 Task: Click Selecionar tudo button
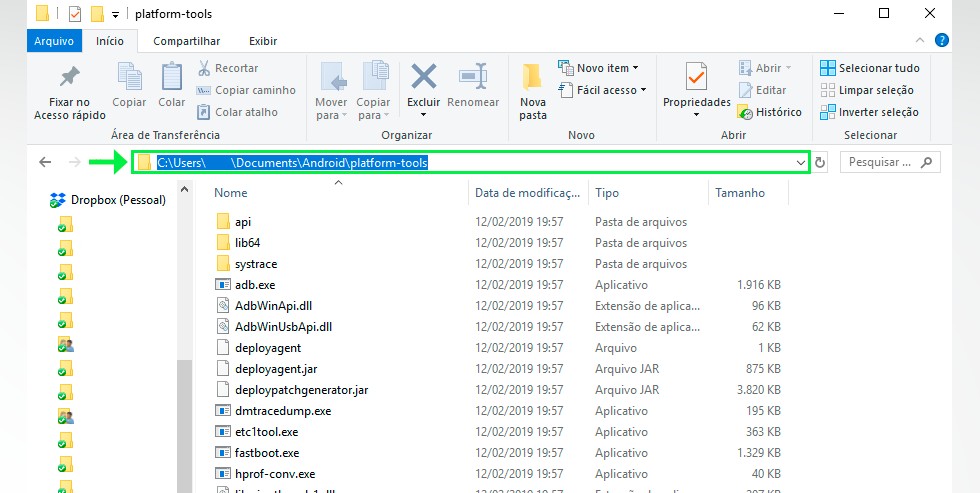click(x=869, y=68)
